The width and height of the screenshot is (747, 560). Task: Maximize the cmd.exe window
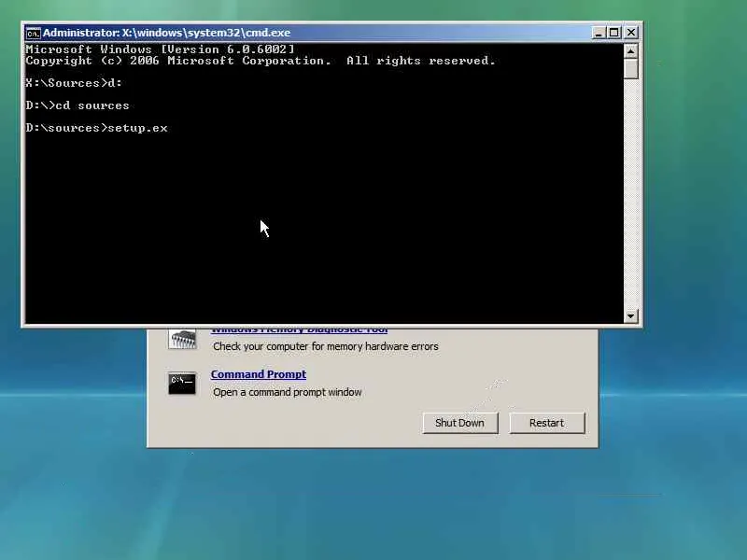click(614, 33)
